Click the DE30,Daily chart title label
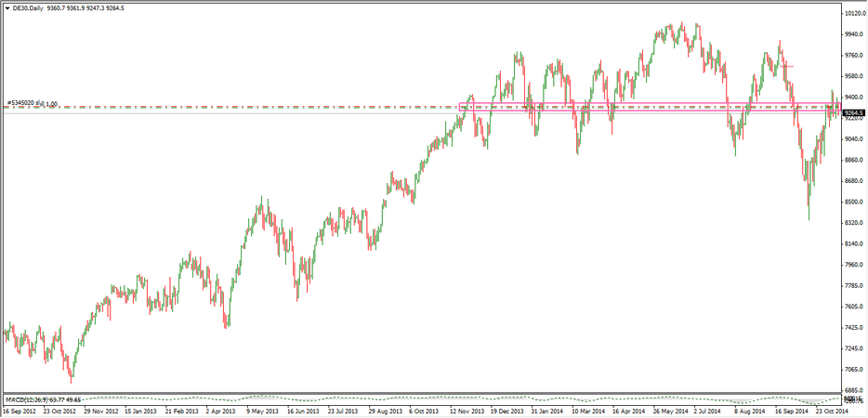 (27, 8)
